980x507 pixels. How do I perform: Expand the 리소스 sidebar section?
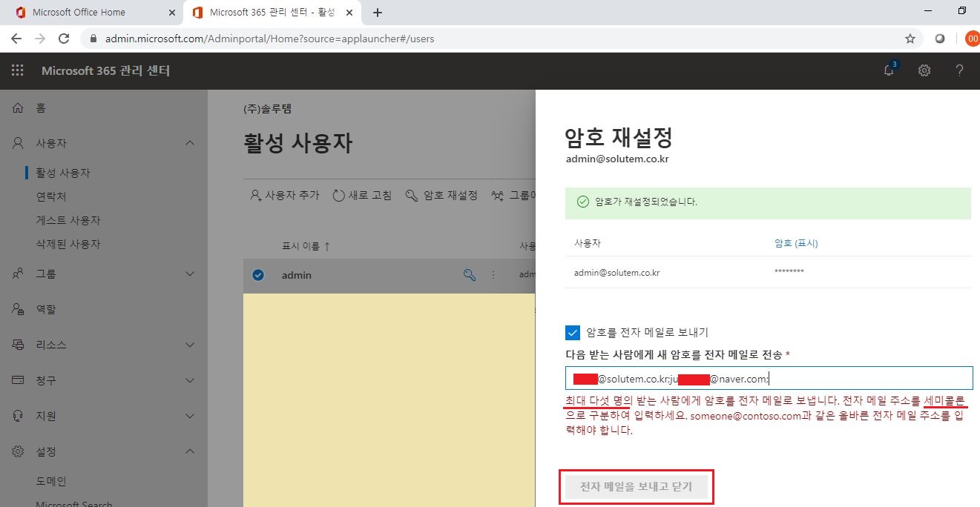click(190, 345)
